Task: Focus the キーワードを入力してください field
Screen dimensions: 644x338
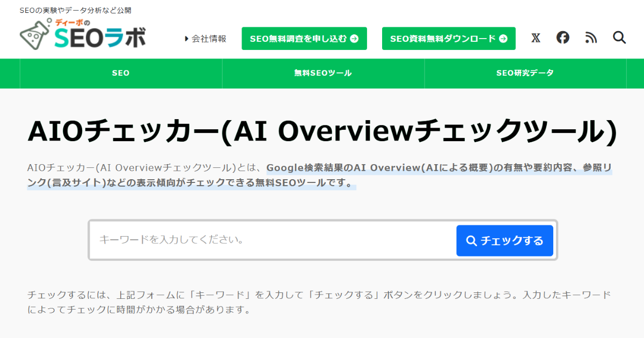Action: 274,240
